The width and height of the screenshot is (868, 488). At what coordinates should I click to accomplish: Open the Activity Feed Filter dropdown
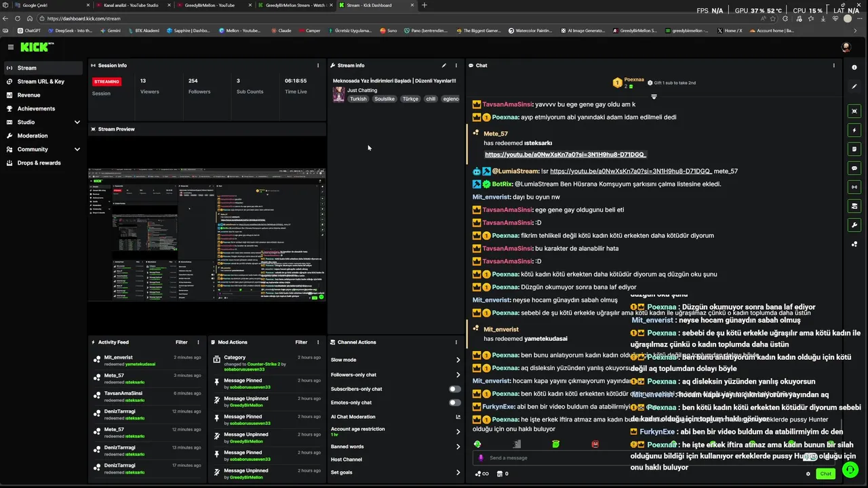(182, 342)
